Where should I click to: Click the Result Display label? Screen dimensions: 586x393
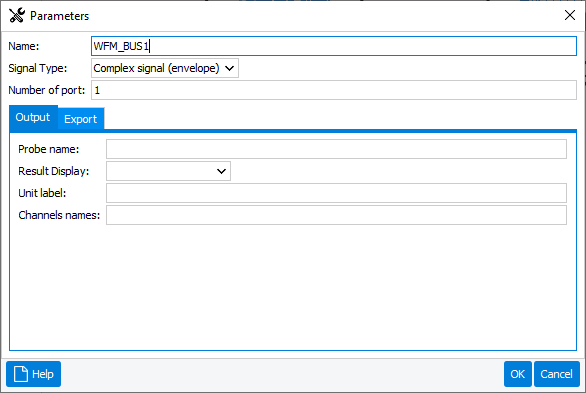54,171
